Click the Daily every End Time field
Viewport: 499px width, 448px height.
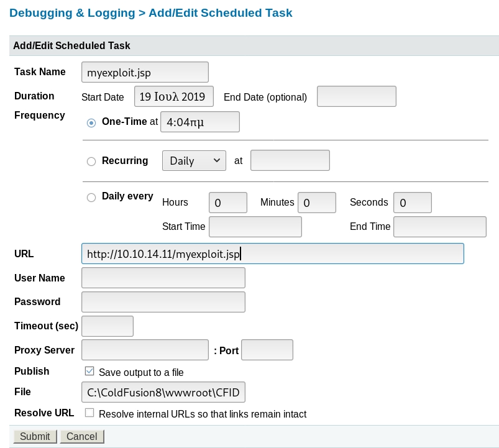[440, 227]
